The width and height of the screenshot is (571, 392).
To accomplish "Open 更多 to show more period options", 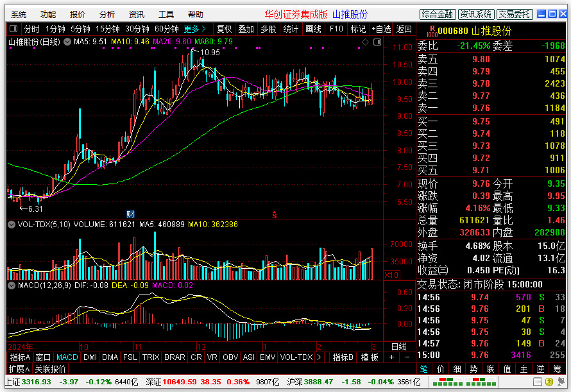I will pos(194,29).
